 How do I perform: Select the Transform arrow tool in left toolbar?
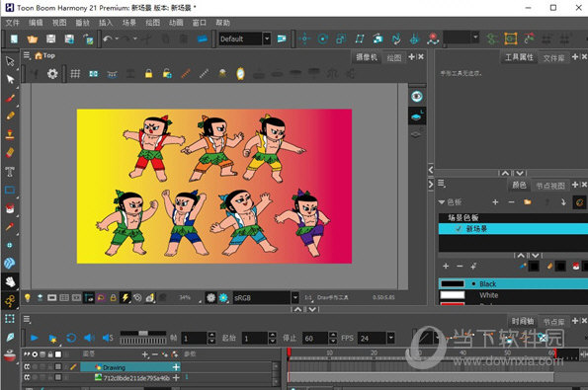10,61
